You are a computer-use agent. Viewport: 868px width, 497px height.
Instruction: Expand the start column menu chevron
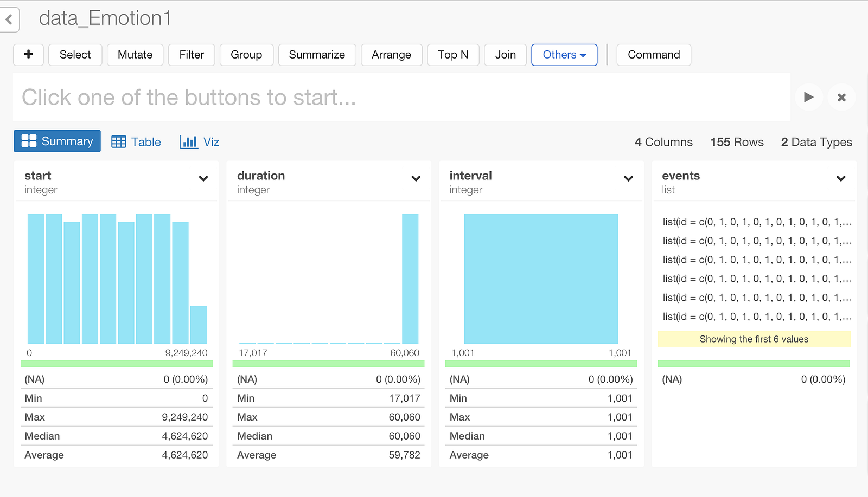(203, 178)
